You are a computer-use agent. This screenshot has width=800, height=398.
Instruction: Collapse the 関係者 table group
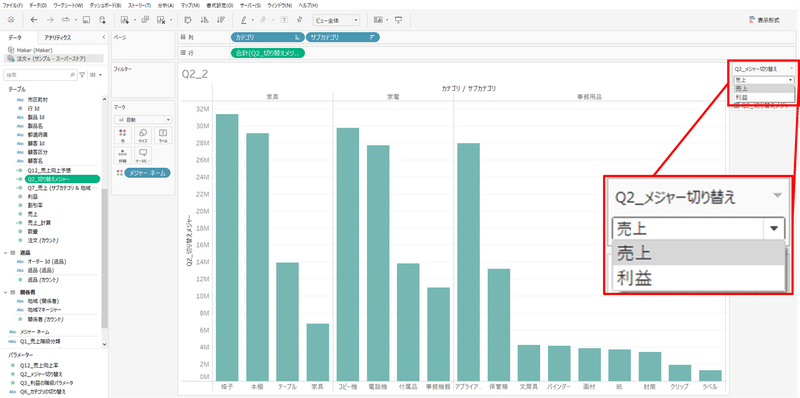pos(6,292)
